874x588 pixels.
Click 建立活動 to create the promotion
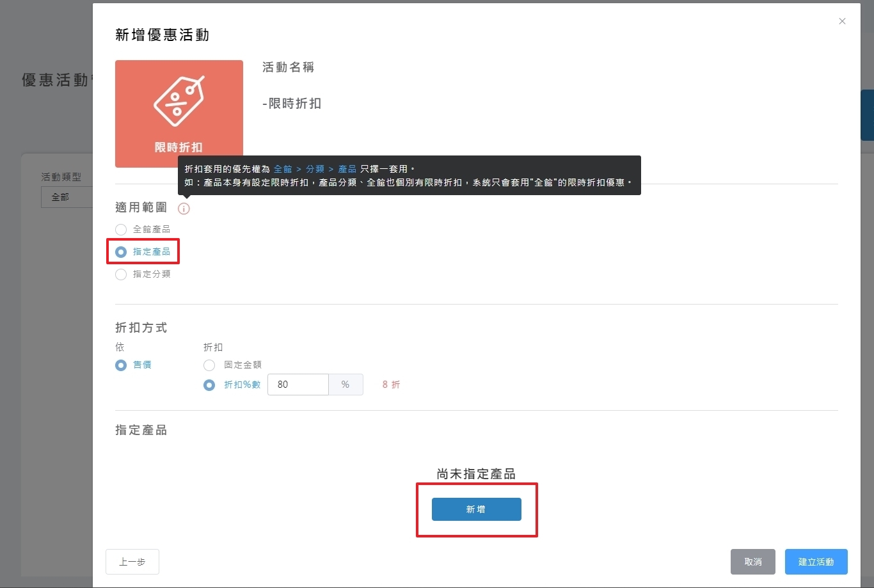816,562
